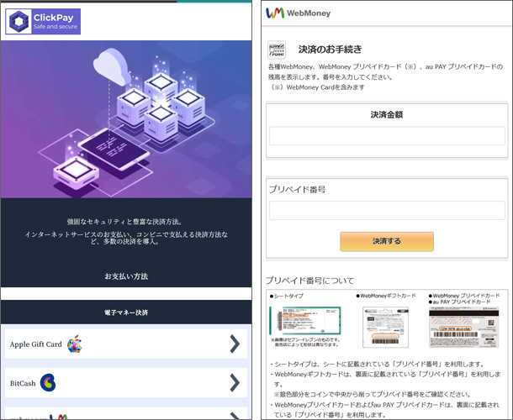513x420 pixels.
Task: Focus the 決済金額 input field
Action: tap(387, 135)
